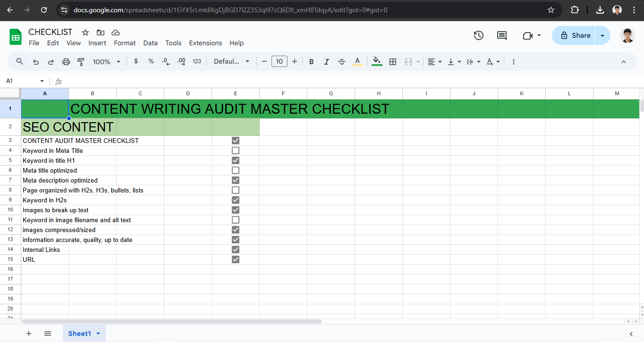Open the font family dropdown

pos(231,62)
